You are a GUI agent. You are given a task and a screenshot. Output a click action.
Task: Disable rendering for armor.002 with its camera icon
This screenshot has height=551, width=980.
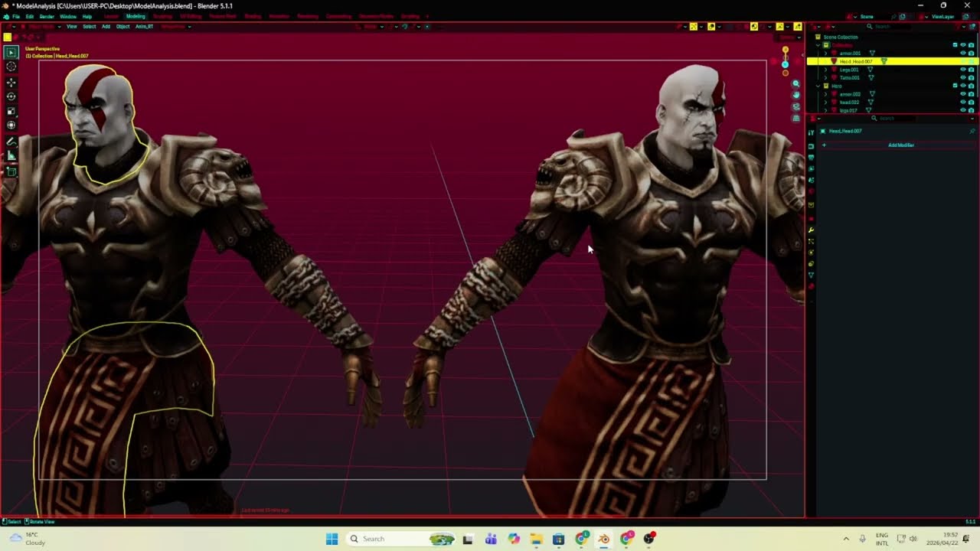[x=971, y=94]
